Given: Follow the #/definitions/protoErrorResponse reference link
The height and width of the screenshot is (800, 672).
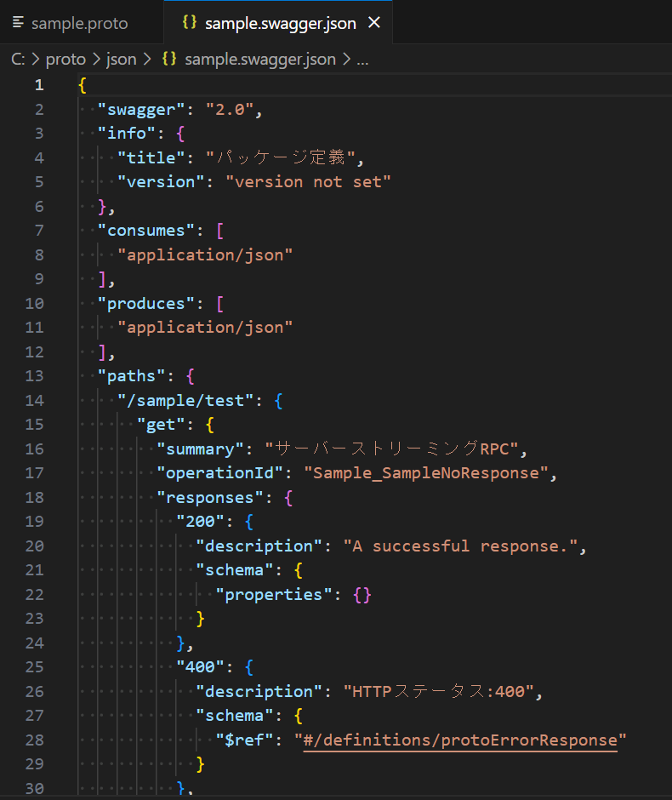Looking at the screenshot, I should click(x=460, y=740).
